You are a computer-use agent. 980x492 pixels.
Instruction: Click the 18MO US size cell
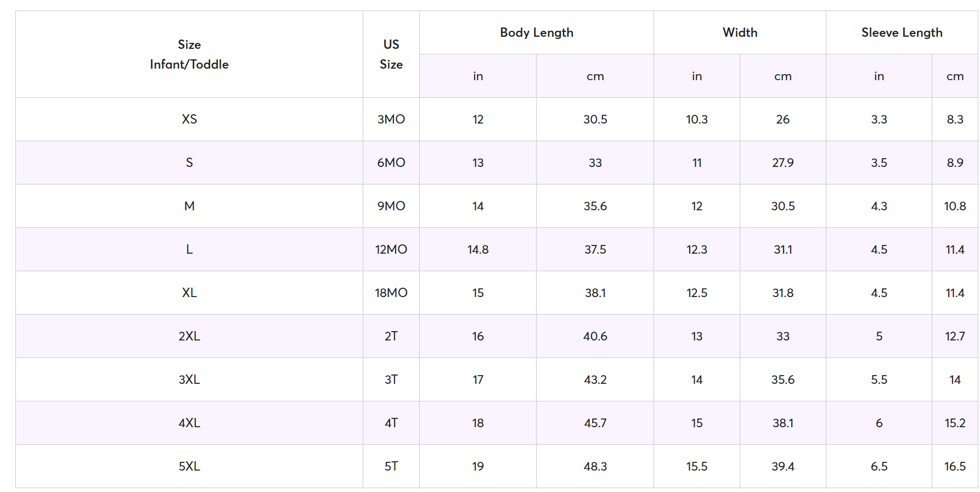(x=391, y=293)
